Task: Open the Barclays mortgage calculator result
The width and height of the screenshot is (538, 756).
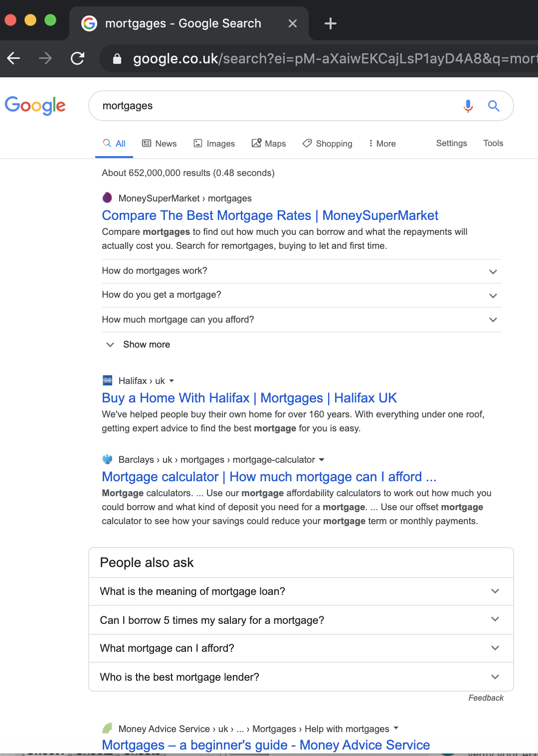Action: (x=269, y=477)
